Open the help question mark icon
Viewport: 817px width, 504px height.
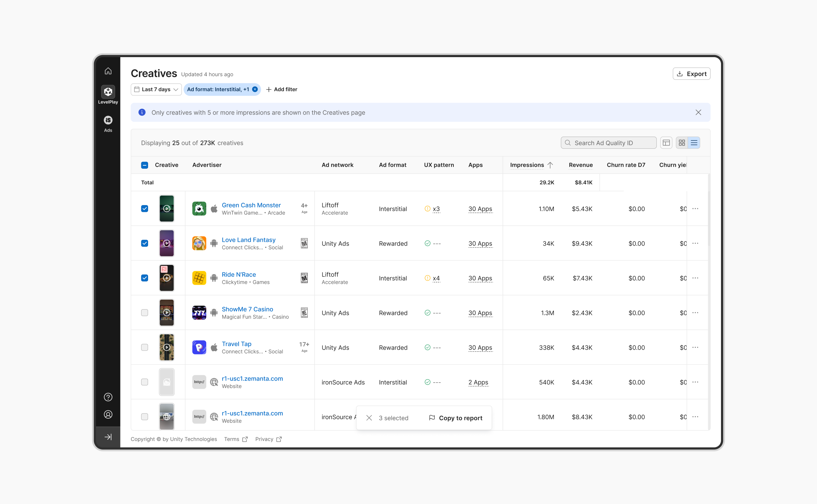[x=108, y=397]
